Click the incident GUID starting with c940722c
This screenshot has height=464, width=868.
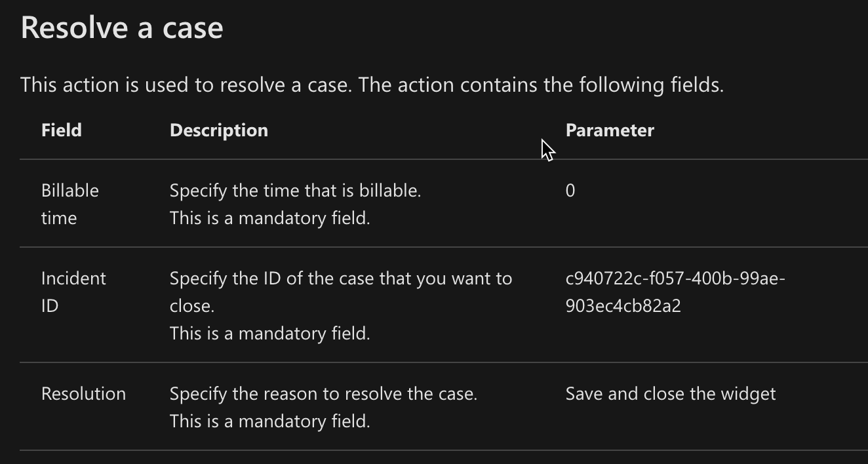point(675,292)
